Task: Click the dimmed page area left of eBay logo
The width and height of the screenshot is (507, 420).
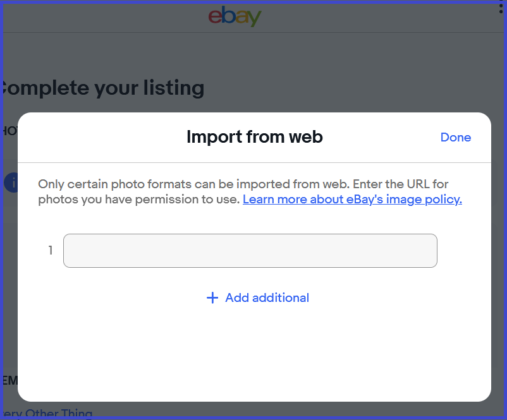Action: [x=104, y=16]
